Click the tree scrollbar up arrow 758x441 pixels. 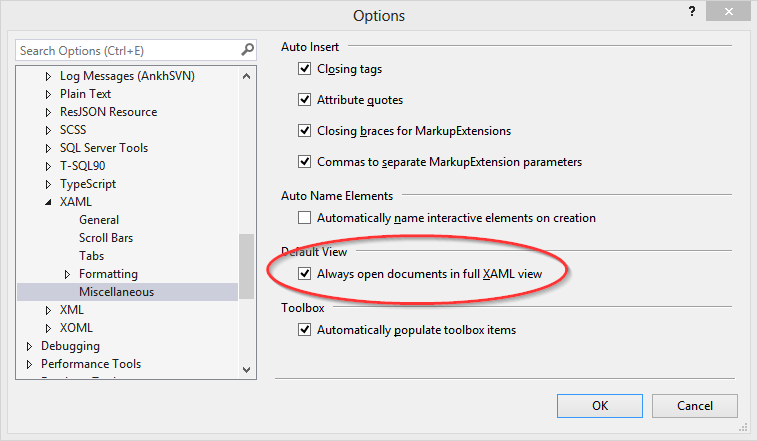coord(247,76)
